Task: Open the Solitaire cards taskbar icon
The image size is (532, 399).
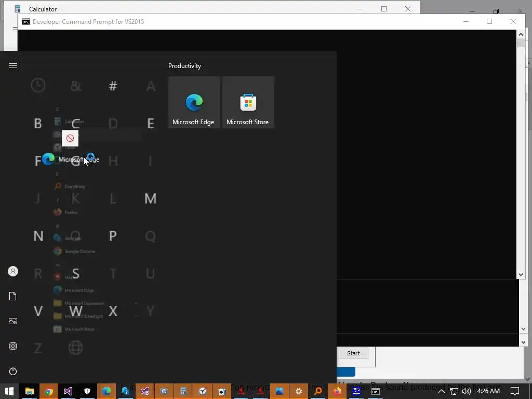Action: 221,391
